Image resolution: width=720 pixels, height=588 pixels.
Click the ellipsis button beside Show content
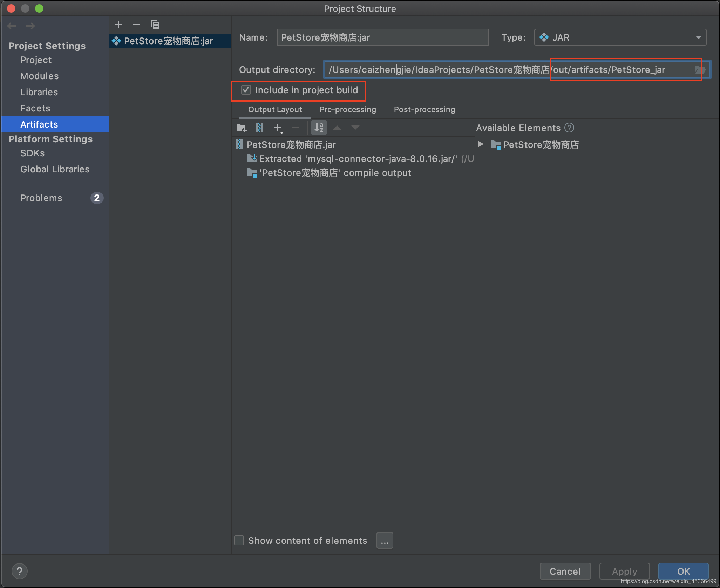(385, 540)
